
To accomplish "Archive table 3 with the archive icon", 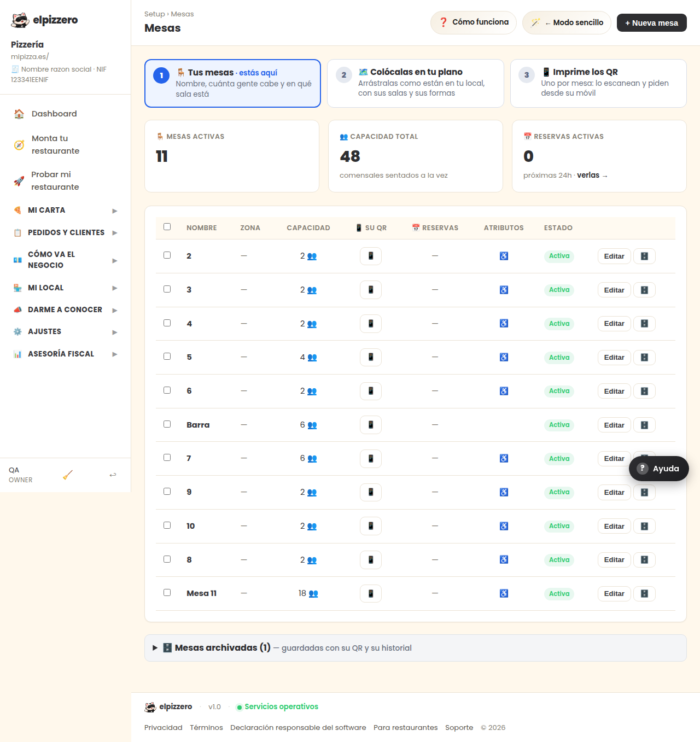I will point(644,290).
